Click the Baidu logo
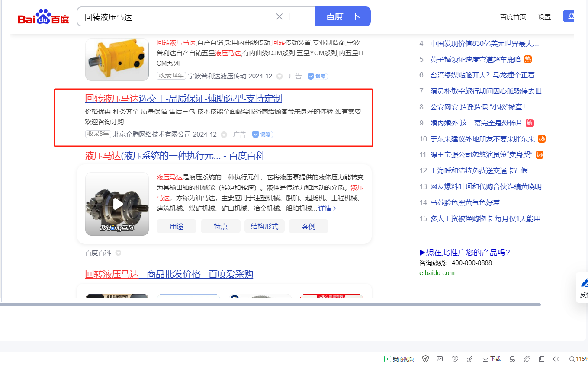The image size is (588, 365). point(43,17)
